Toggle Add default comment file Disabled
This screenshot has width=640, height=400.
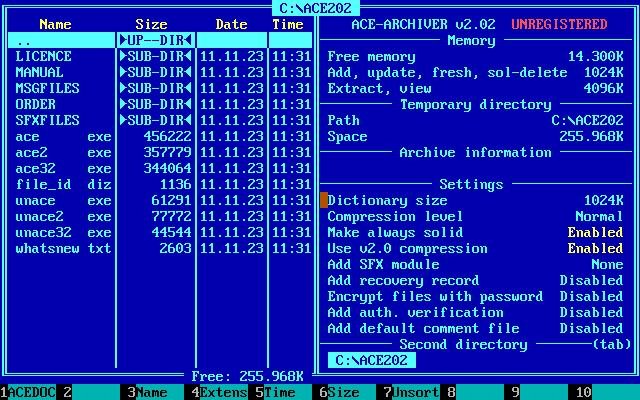(476, 328)
